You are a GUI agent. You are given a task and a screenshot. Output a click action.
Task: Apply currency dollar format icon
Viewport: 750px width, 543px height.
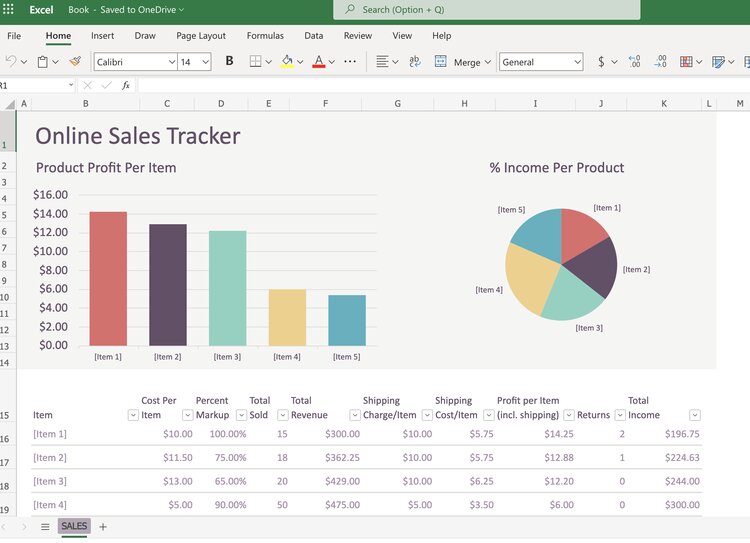(601, 62)
